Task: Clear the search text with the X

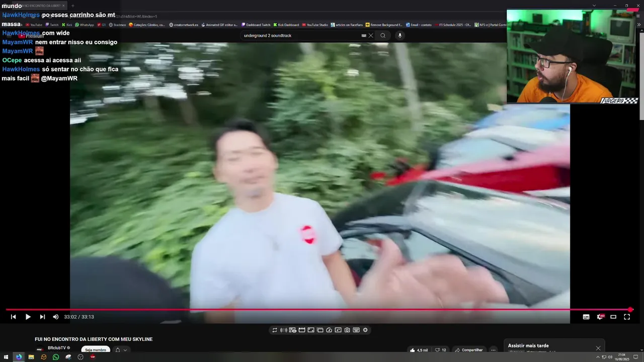Action: coord(371,35)
